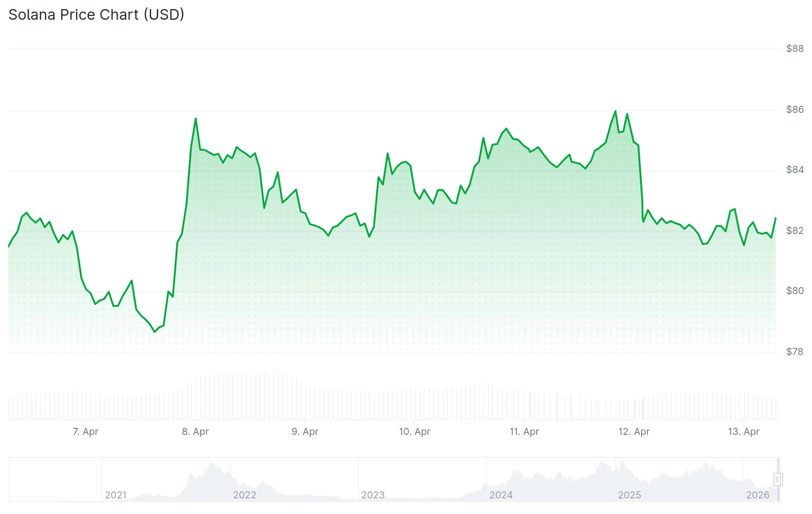Select the 10. Apr date label
Viewport: 812px width, 514px height.
414,432
